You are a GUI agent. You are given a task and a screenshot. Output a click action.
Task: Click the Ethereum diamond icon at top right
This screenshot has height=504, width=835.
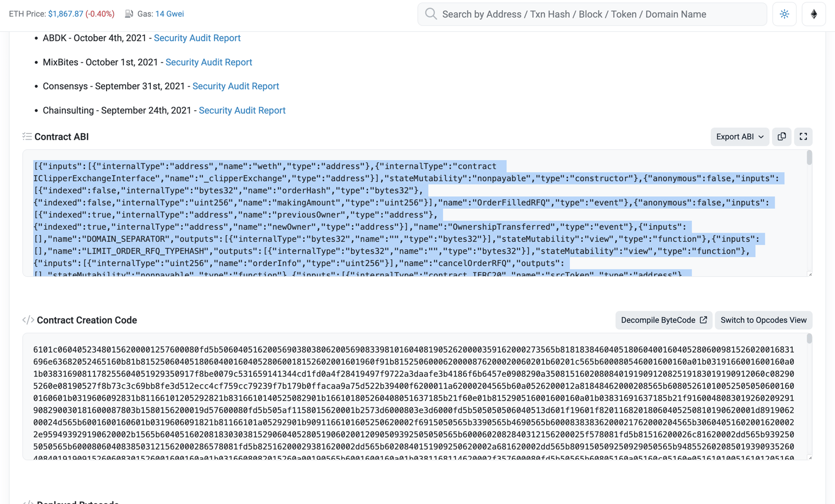click(x=814, y=14)
